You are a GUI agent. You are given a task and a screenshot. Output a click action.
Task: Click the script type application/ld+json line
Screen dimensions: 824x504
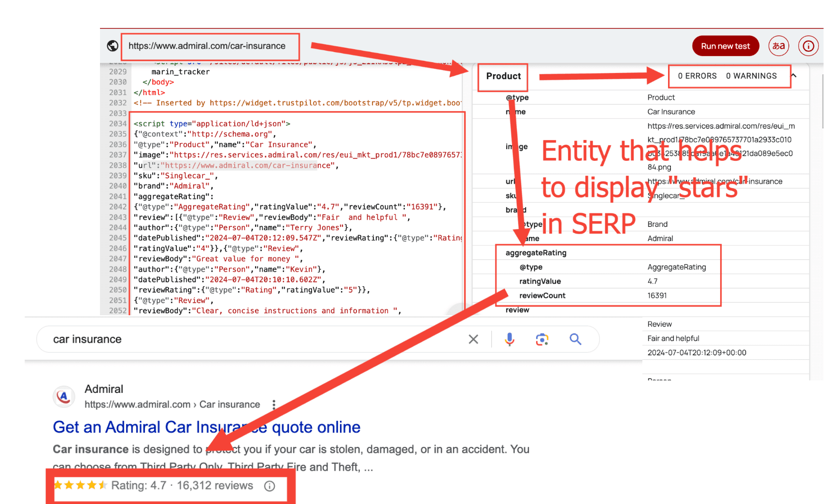click(212, 124)
